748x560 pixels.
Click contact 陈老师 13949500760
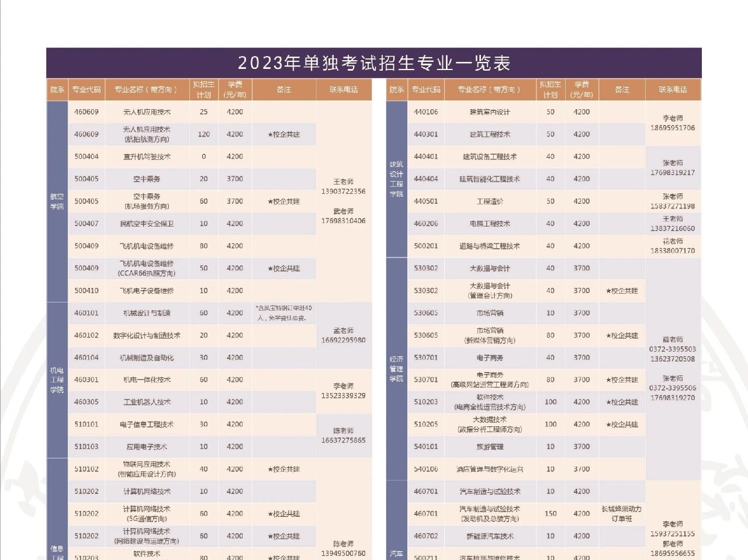click(x=344, y=548)
